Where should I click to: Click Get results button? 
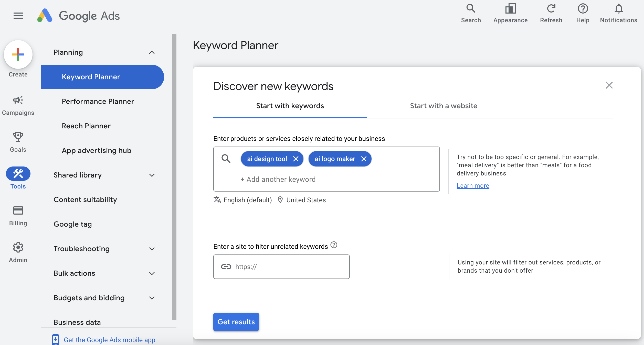236,322
